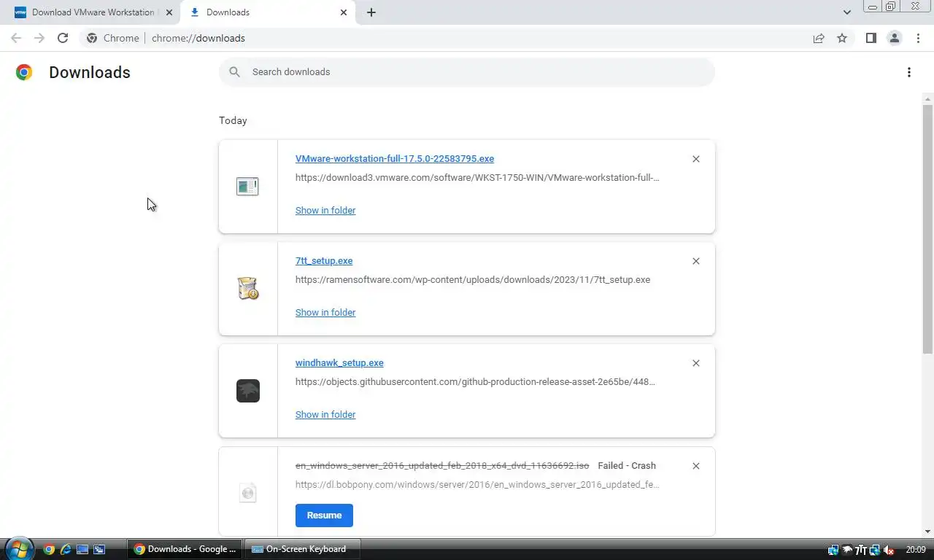This screenshot has height=560, width=934.
Task: Open the profile avatar button
Action: 894,38
